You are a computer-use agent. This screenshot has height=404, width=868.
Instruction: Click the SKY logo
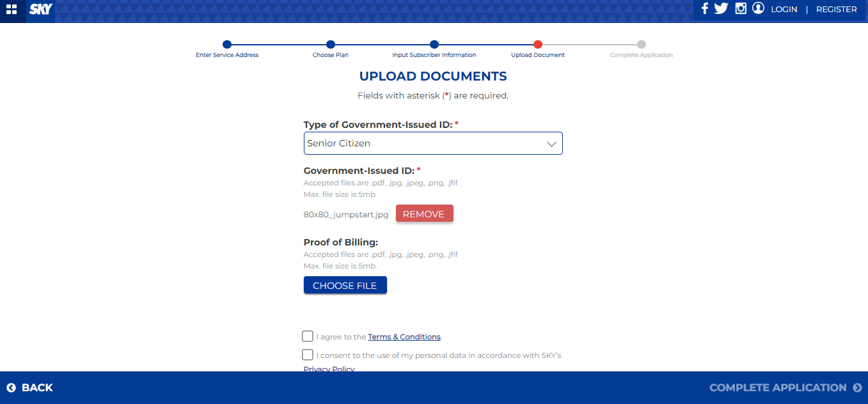click(41, 10)
